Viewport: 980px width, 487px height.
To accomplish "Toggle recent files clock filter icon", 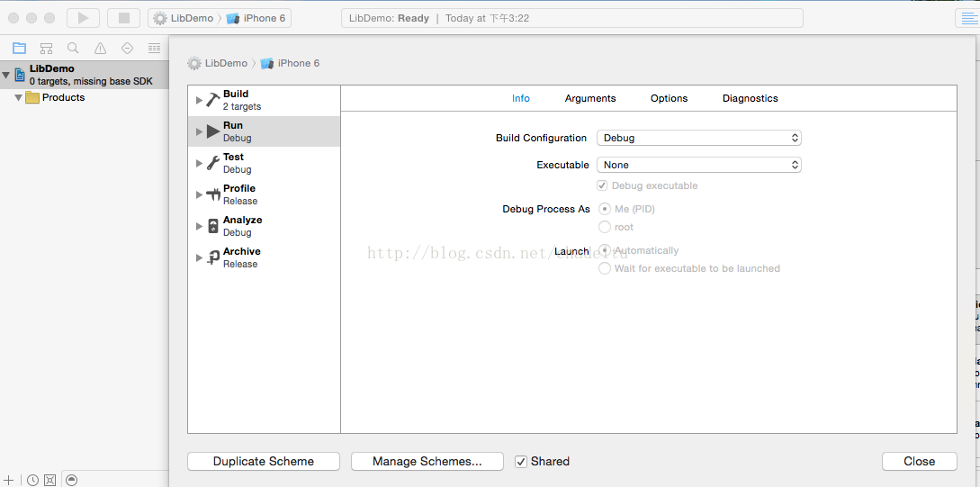I will pos(32,480).
